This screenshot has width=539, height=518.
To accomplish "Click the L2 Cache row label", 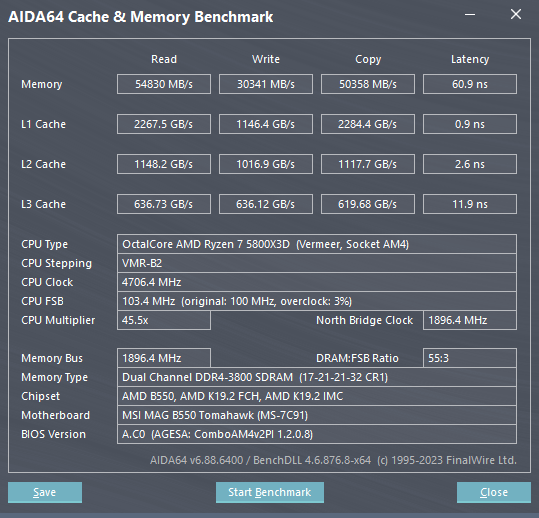I will click(x=43, y=164).
